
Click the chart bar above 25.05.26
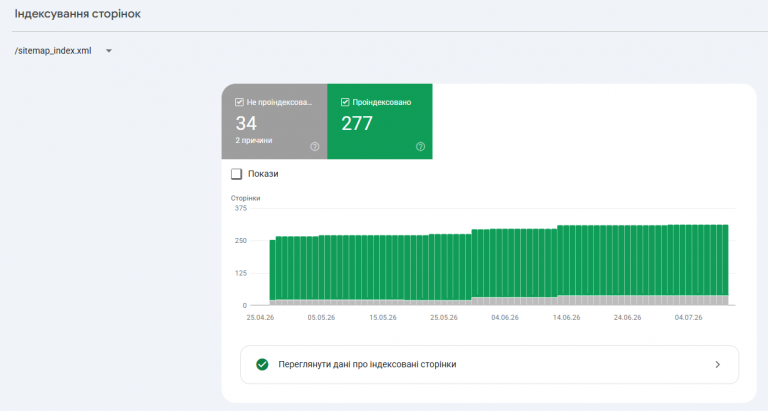click(444, 267)
